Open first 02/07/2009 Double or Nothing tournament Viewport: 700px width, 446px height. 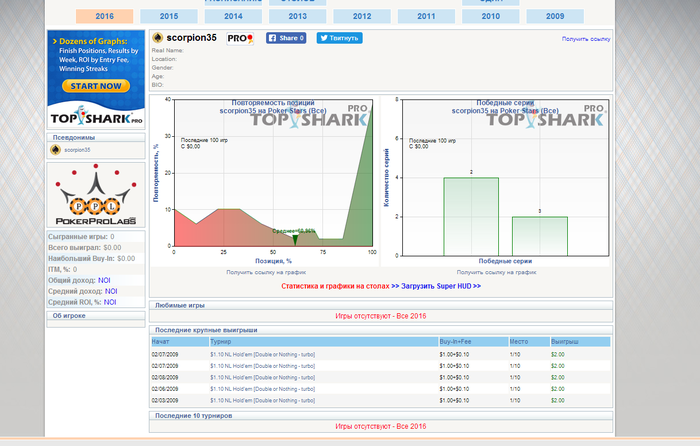tap(262, 354)
